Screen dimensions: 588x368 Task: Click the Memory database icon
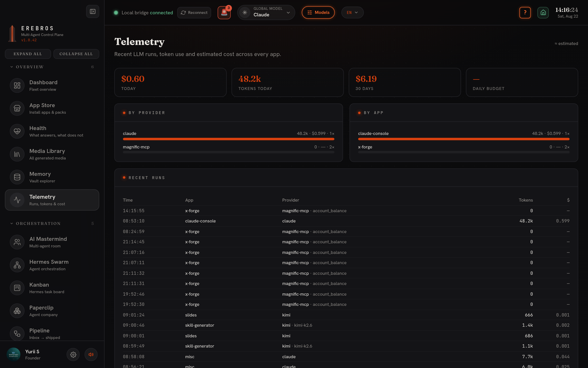17,177
